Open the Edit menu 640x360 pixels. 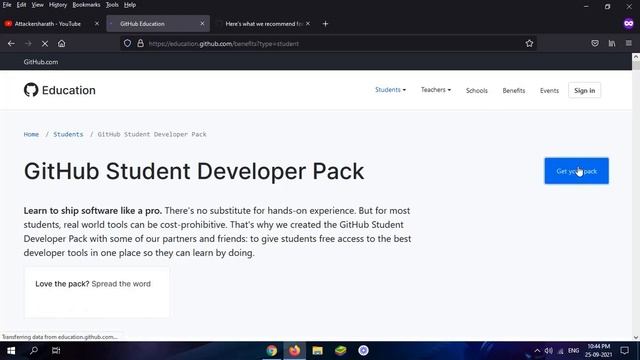(21, 5)
